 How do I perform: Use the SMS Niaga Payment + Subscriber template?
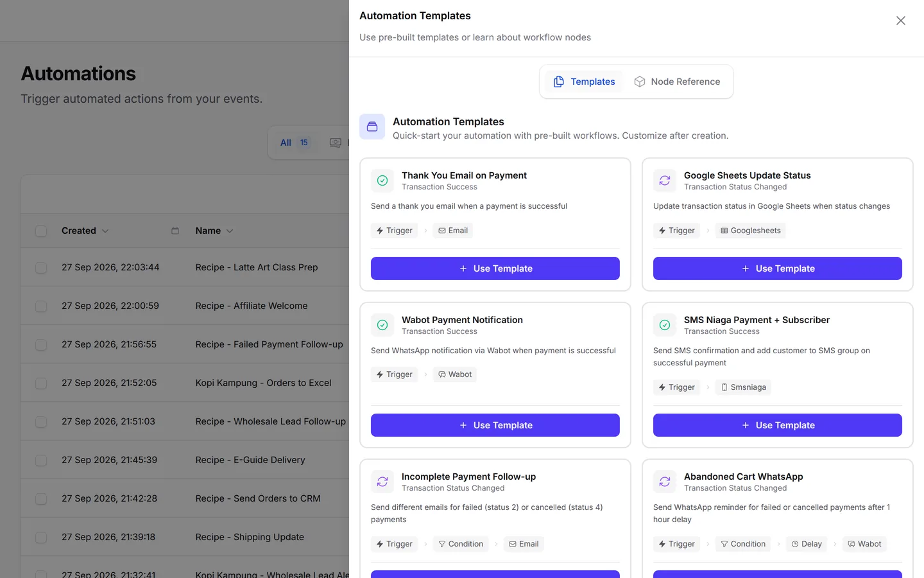click(x=778, y=425)
